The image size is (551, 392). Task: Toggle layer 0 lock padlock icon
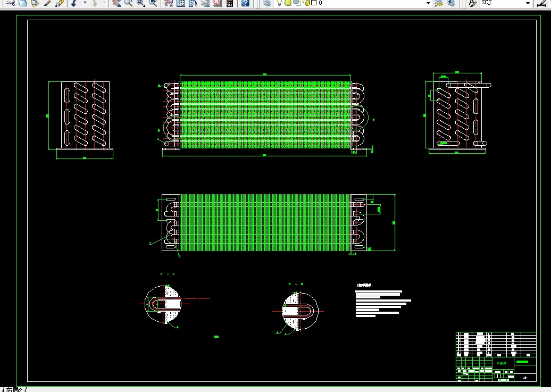pyautogui.click(x=306, y=3)
